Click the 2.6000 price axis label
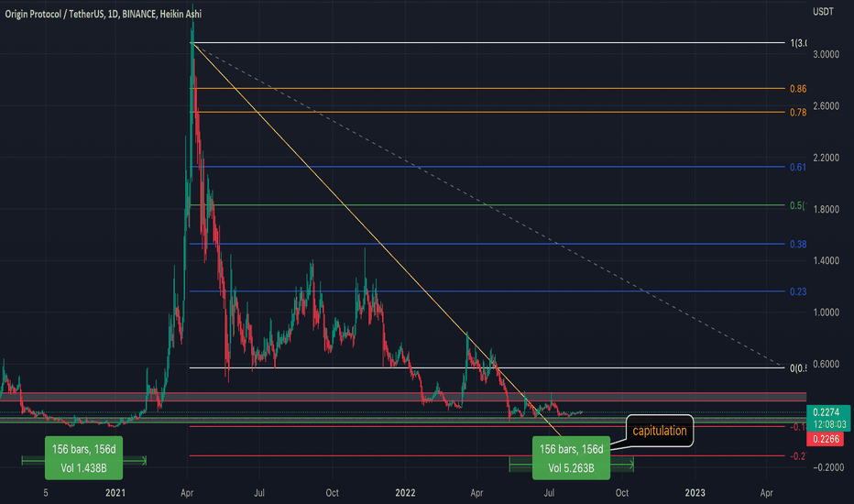The width and height of the screenshot is (854, 504). (826, 105)
